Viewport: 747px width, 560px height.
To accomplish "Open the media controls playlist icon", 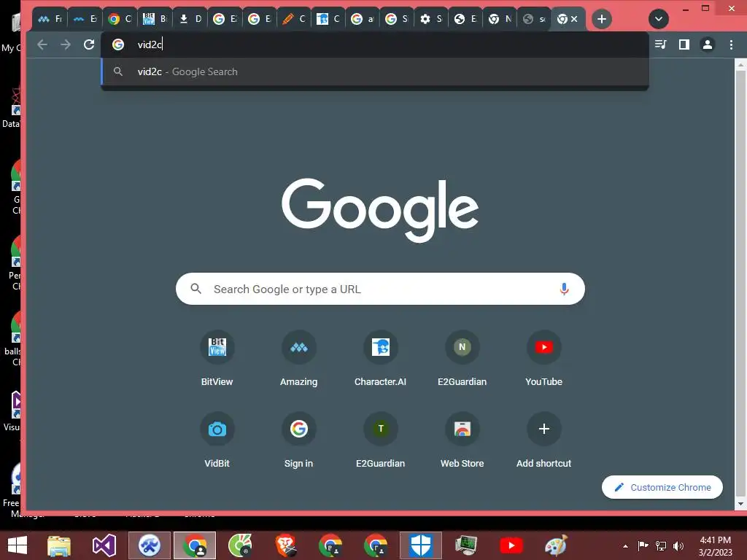I will click(661, 44).
